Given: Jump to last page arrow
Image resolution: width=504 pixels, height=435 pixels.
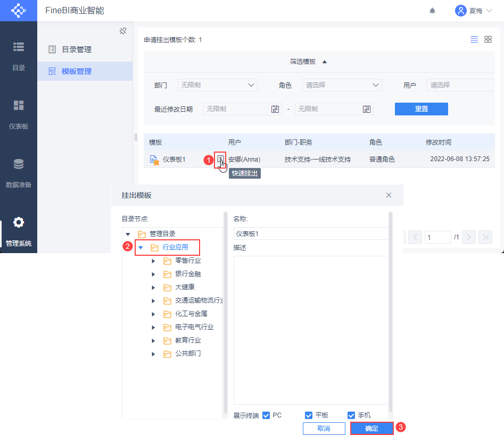Looking at the screenshot, I should (485, 237).
